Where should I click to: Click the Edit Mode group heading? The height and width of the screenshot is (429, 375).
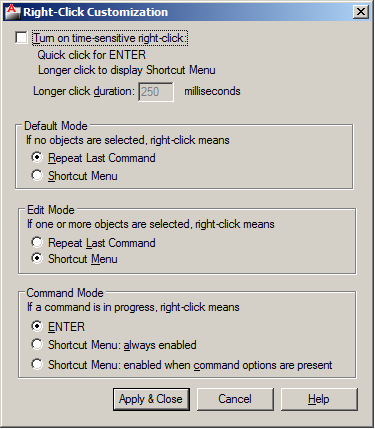[x=51, y=210]
